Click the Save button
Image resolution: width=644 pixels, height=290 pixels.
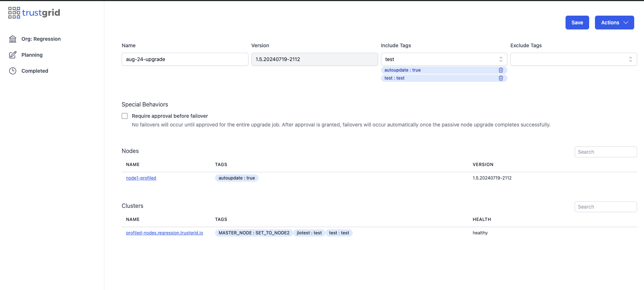pyautogui.click(x=577, y=23)
